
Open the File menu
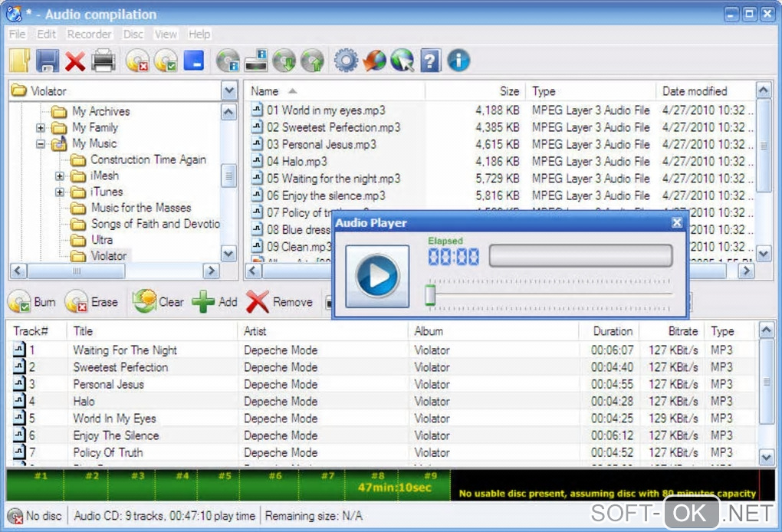[17, 34]
